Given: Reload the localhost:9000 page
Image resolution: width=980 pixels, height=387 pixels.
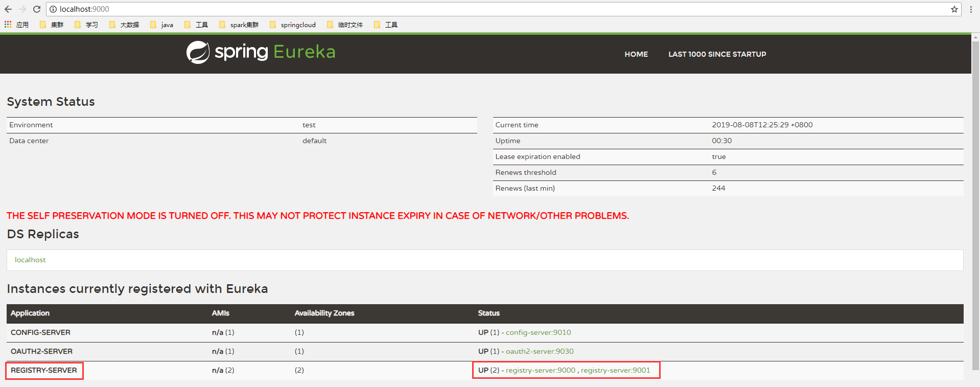Looking at the screenshot, I should tap(37, 9).
